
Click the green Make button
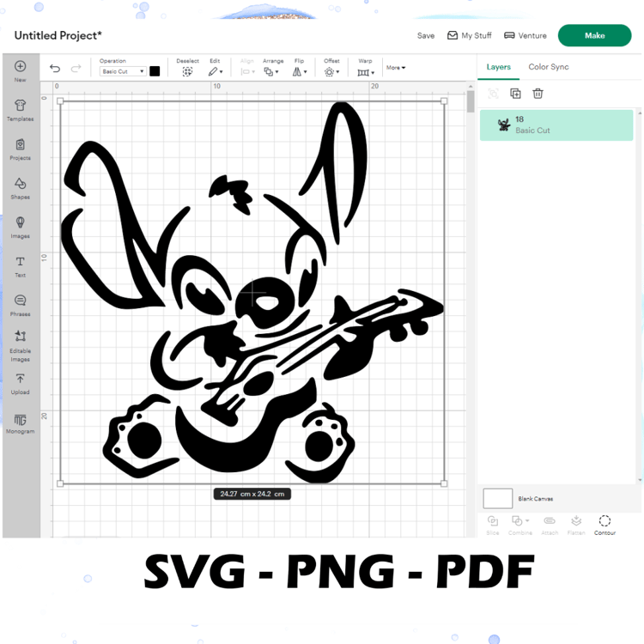point(594,35)
